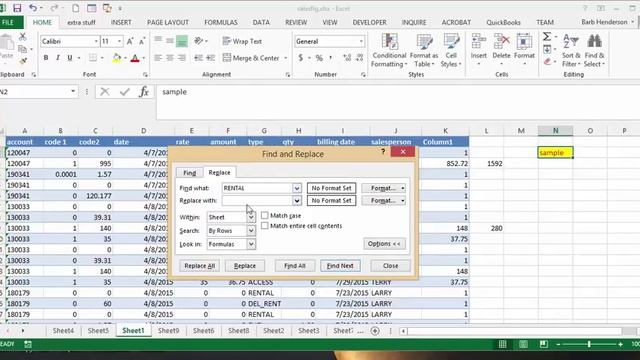
Task: Select column N header
Action: 555,131
